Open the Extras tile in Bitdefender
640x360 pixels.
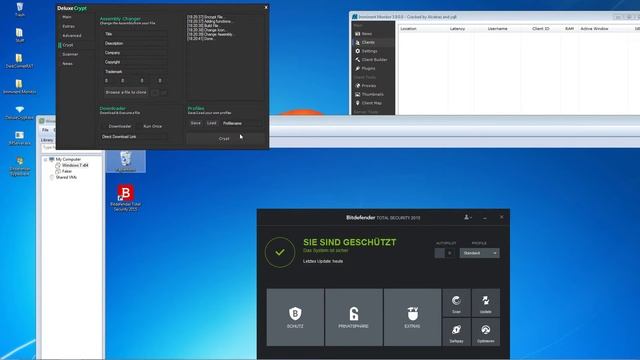point(412,317)
